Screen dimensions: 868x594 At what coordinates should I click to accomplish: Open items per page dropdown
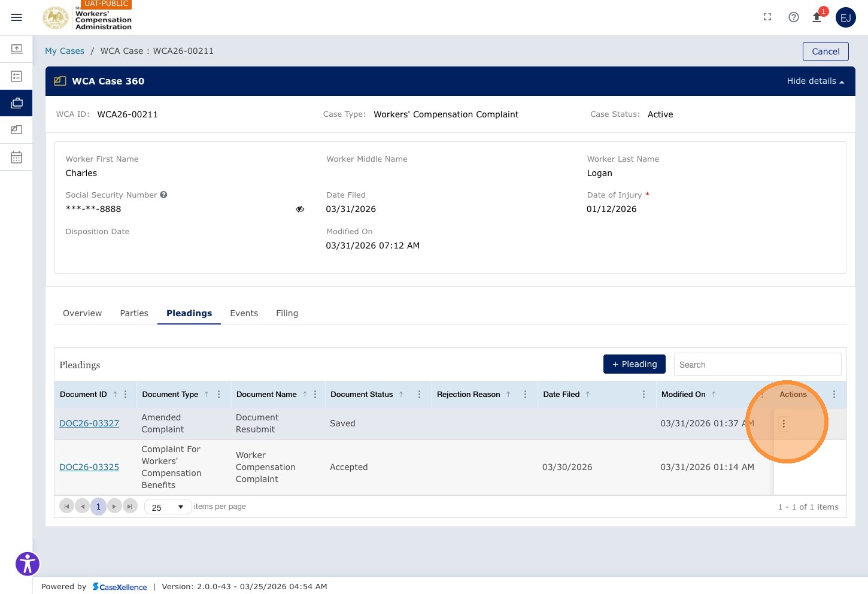pos(168,507)
